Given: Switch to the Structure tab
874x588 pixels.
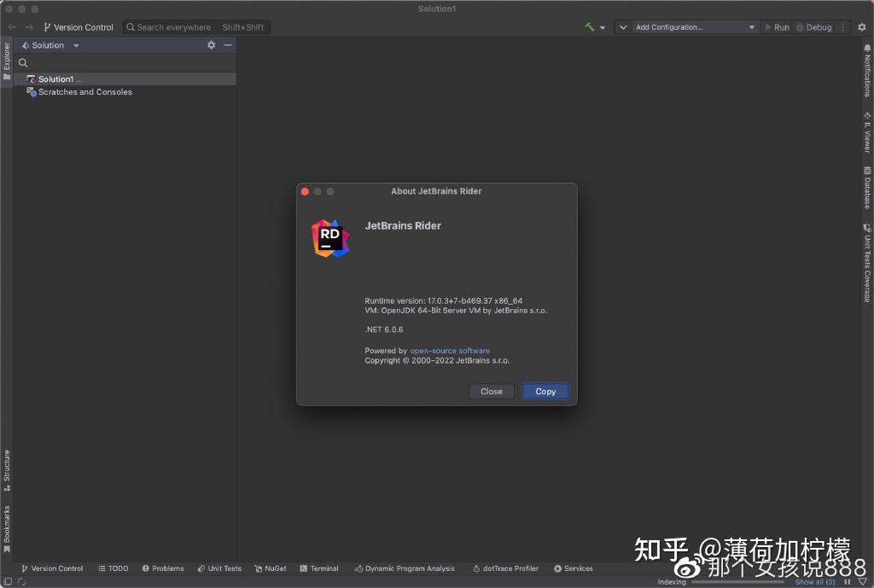Looking at the screenshot, I should pyautogui.click(x=7, y=468).
